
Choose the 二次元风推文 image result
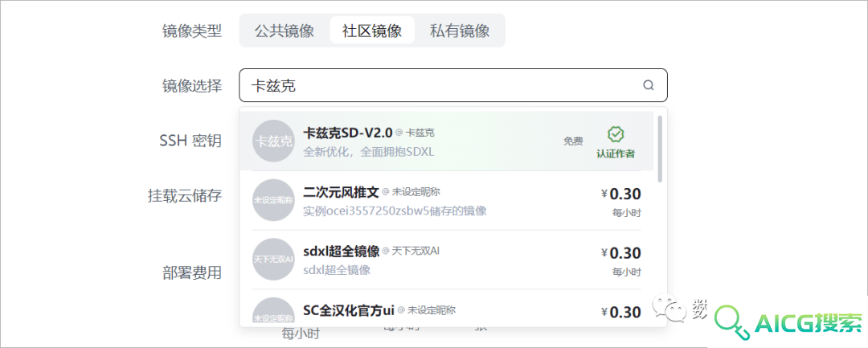[447, 200]
